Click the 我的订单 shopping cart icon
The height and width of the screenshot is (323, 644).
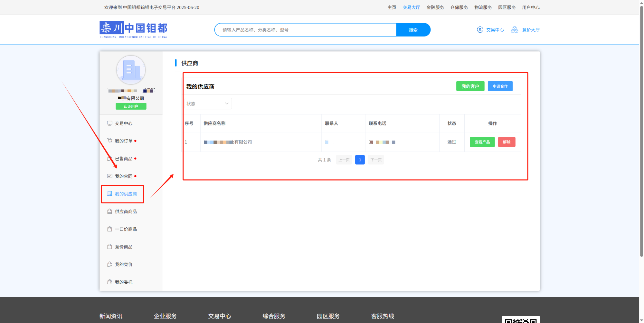coord(109,141)
